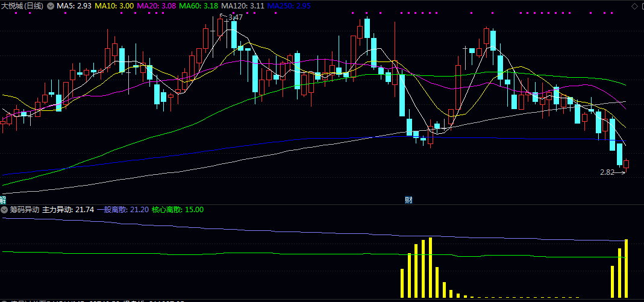Click the 筹码异动 indicator name

pos(24,210)
